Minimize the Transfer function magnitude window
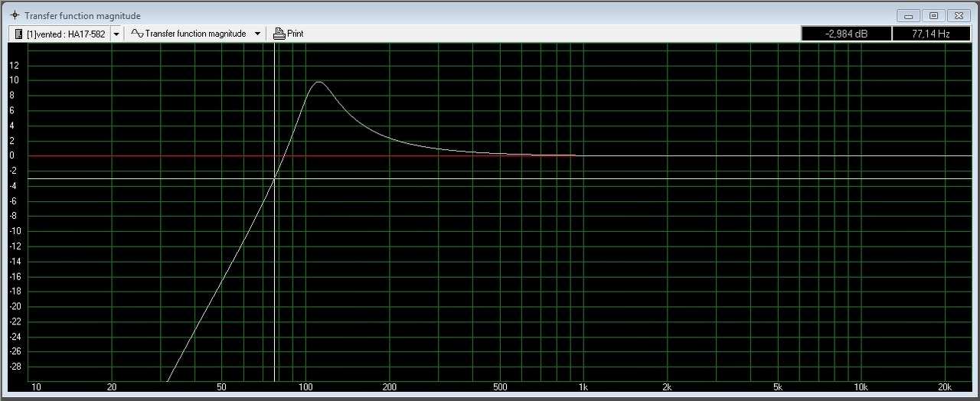Viewport: 980px width, 401px height. point(909,15)
